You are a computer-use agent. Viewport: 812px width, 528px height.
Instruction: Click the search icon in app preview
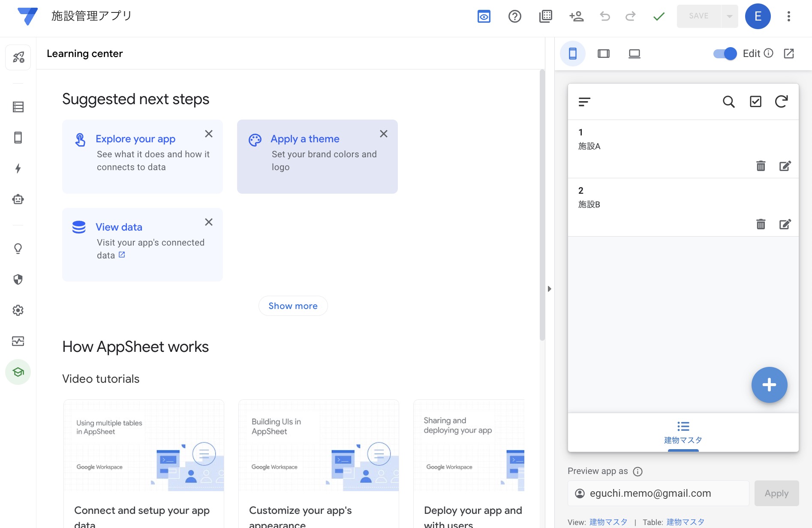(728, 102)
